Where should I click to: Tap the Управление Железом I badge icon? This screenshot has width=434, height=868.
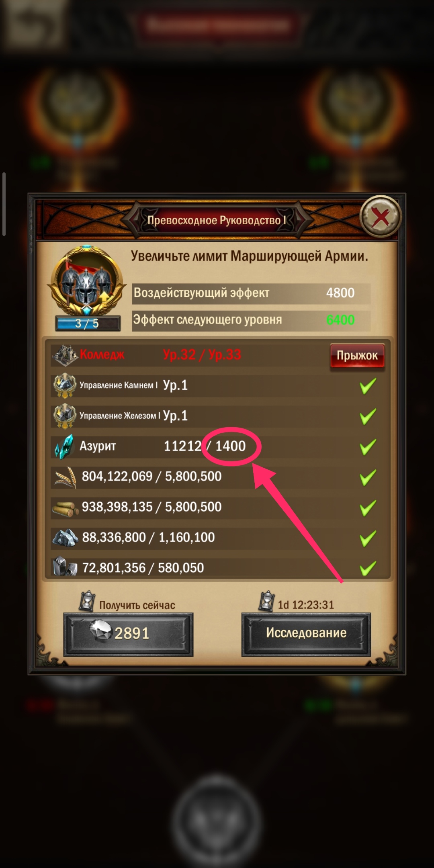[x=64, y=416]
